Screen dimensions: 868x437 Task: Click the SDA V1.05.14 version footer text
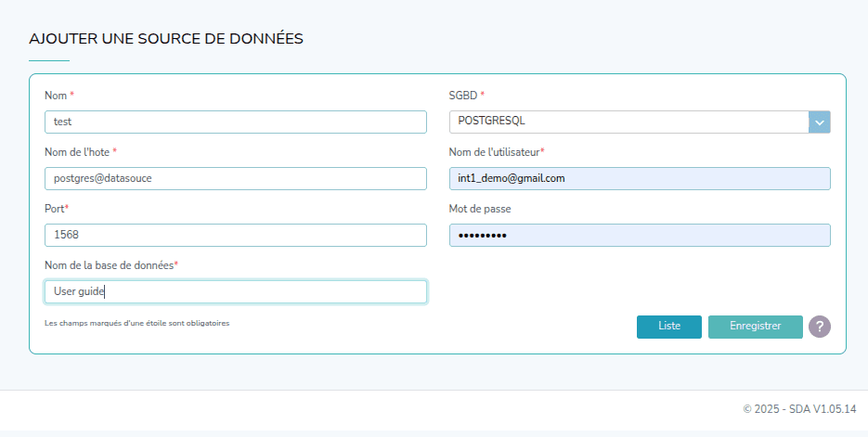(x=799, y=409)
